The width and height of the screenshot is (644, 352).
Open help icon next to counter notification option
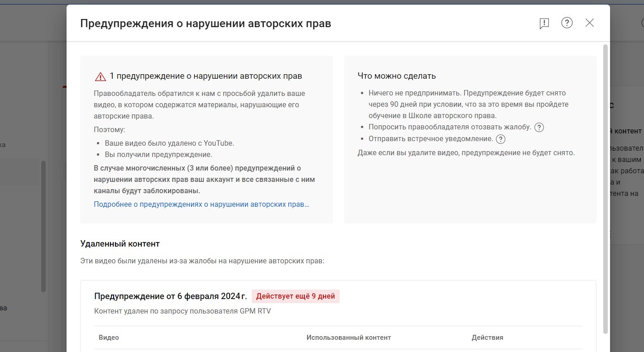coord(500,139)
